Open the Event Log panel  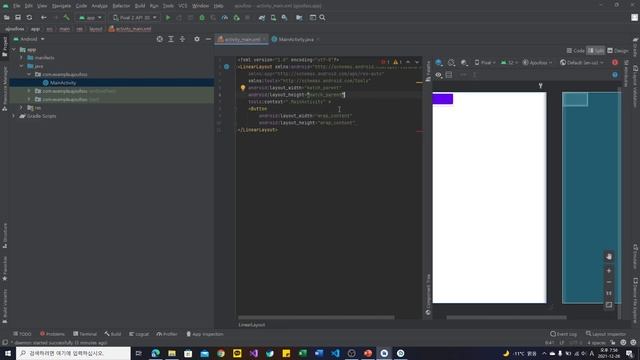click(563, 334)
